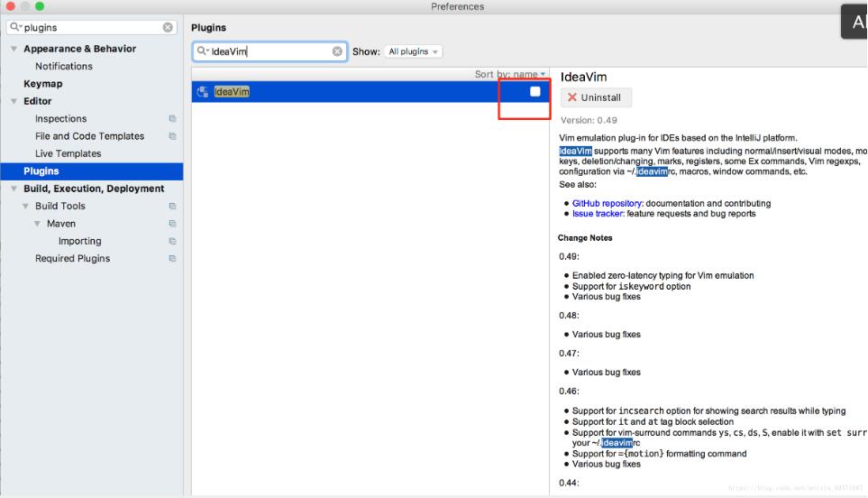This screenshot has height=498, width=868.
Task: Click the magnifier icon in plugin search
Action: click(x=202, y=51)
